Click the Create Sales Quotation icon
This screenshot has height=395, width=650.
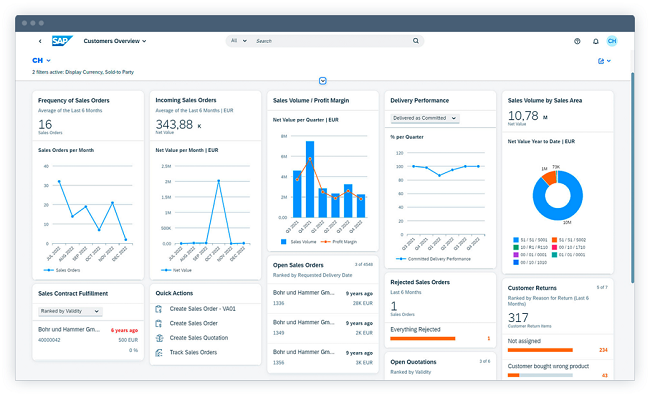[159, 338]
